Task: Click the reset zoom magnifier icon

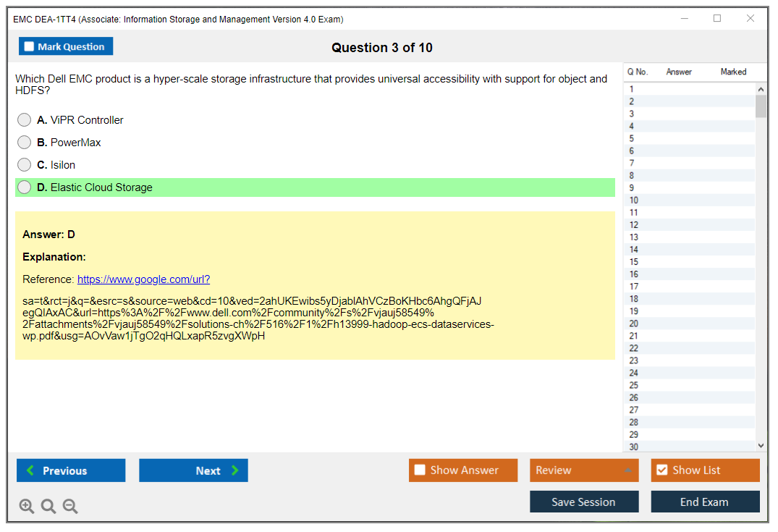Action: (x=48, y=507)
